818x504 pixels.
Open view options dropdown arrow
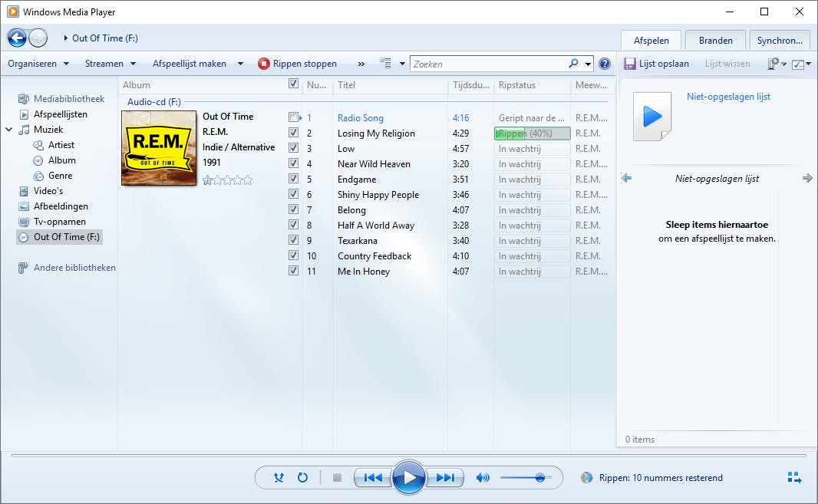pyautogui.click(x=402, y=64)
